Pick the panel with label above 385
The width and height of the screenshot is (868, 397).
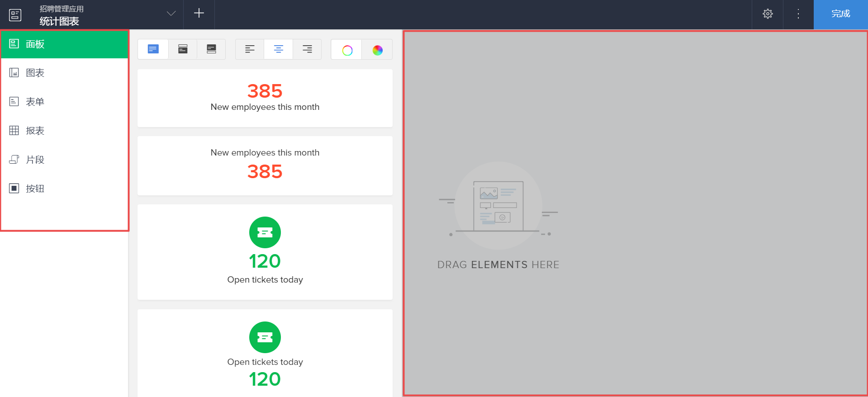coord(265,165)
